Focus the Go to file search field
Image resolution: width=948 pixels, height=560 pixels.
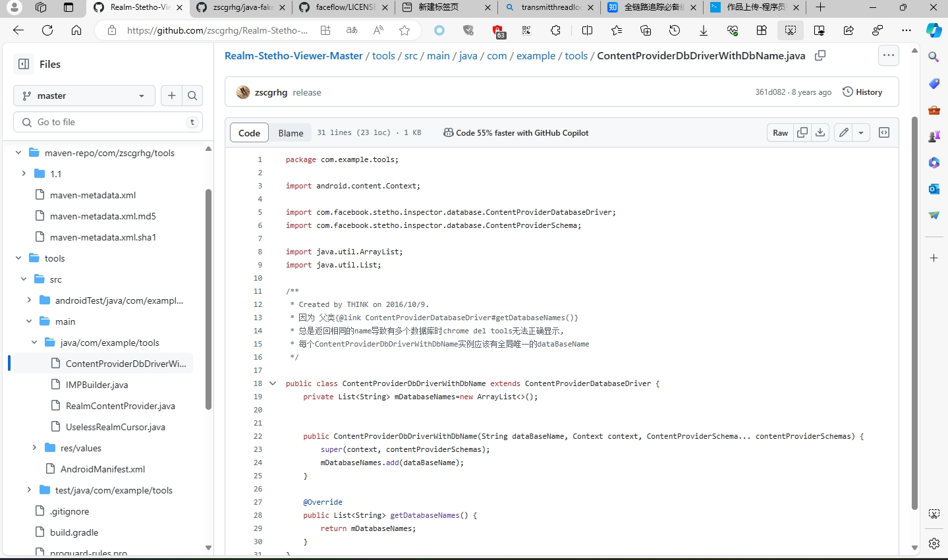(108, 122)
